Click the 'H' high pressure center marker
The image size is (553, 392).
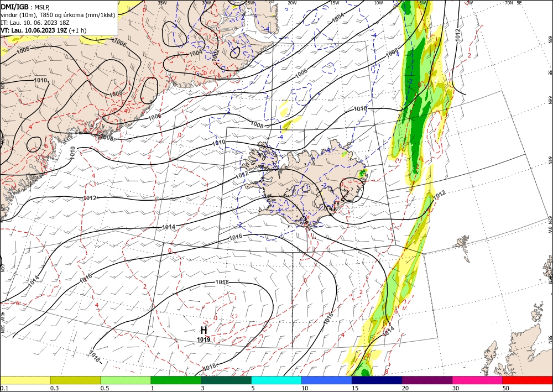coord(204,330)
